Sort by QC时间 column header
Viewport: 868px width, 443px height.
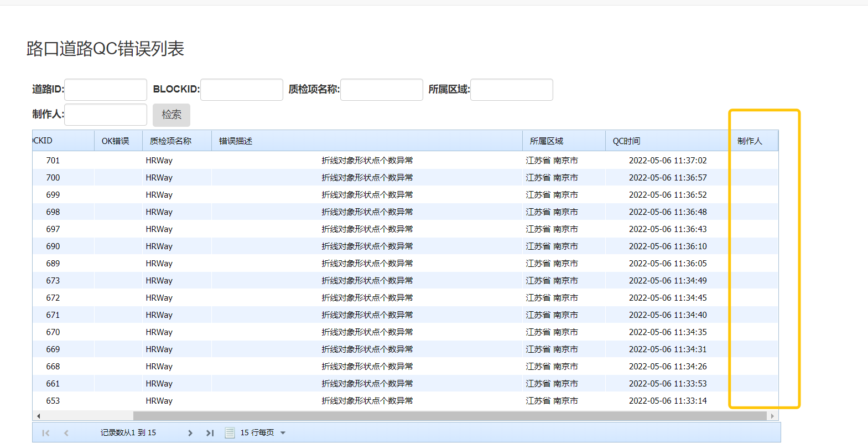(x=668, y=141)
